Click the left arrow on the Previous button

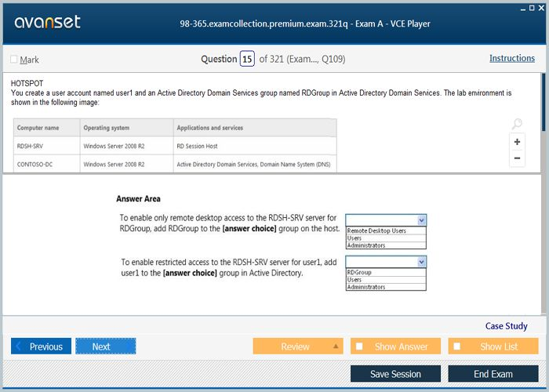coord(19,347)
